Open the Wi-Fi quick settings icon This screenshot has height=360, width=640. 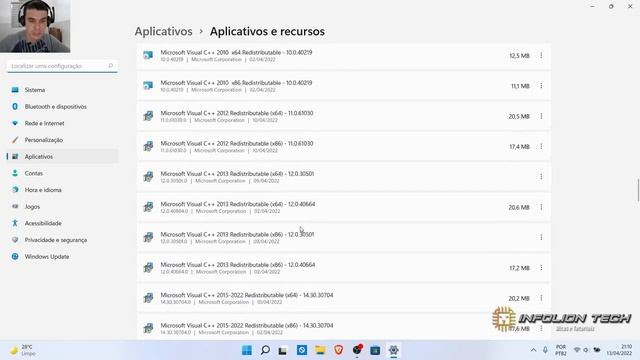(577, 350)
